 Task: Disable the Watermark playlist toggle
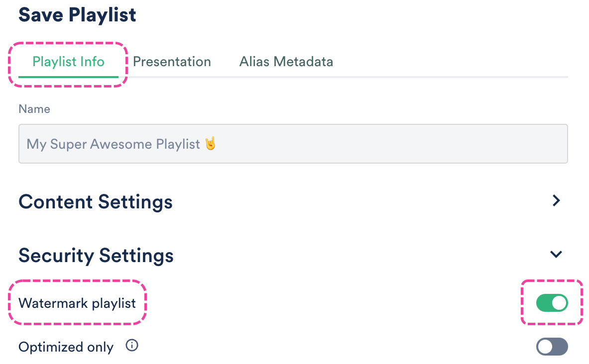(x=552, y=303)
